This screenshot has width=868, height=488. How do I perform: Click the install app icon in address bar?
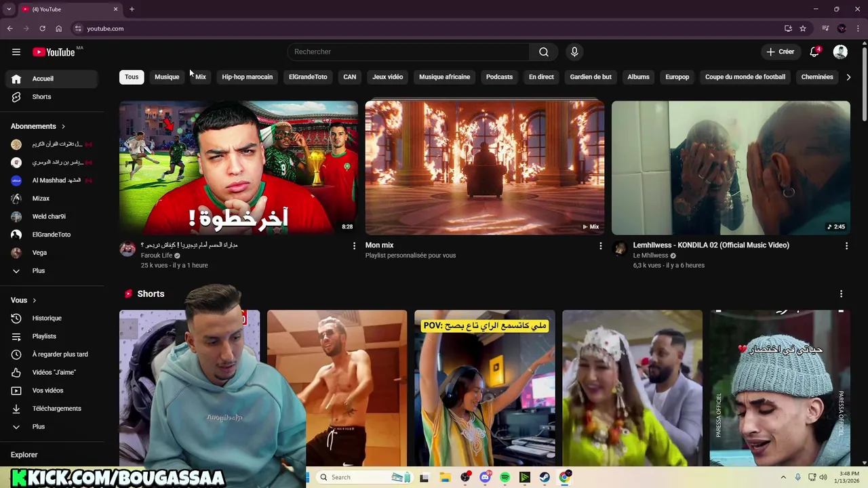tap(788, 28)
